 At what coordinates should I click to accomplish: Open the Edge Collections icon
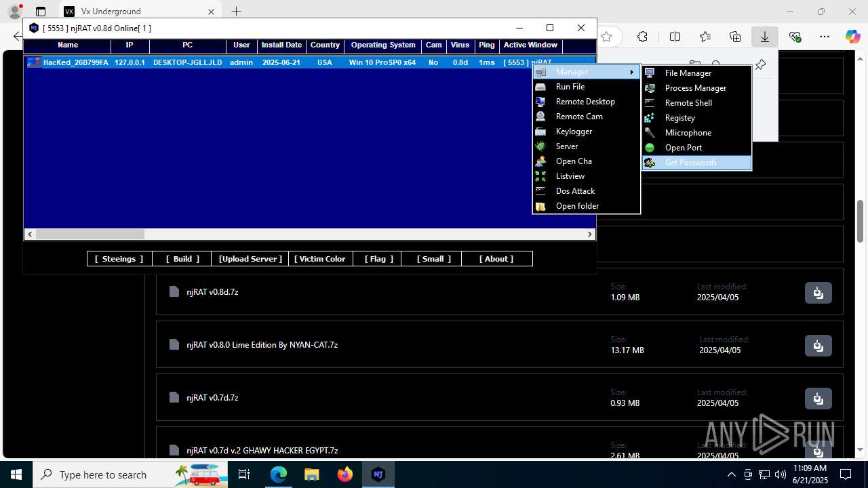click(x=735, y=37)
